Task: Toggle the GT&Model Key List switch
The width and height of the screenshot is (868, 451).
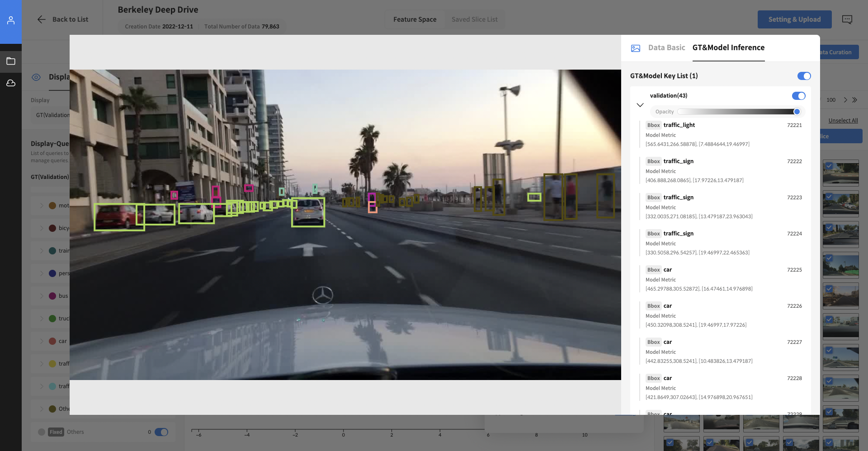Action: click(x=804, y=76)
